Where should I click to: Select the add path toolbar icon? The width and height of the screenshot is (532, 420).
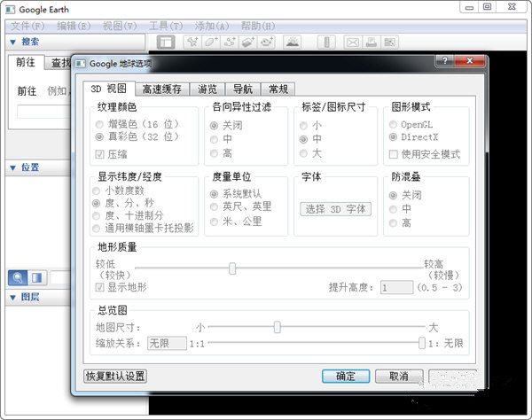(x=230, y=43)
